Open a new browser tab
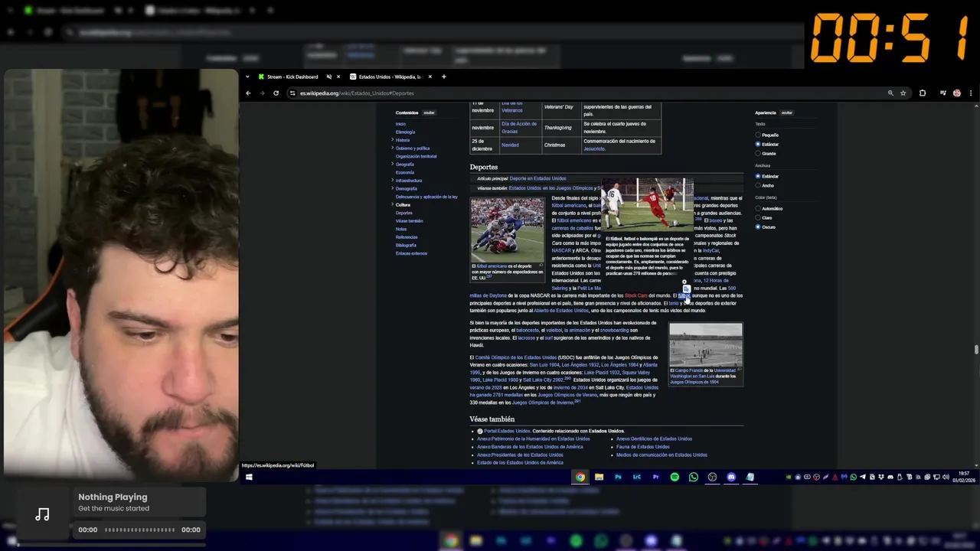The width and height of the screenshot is (980, 551). pyautogui.click(x=443, y=77)
